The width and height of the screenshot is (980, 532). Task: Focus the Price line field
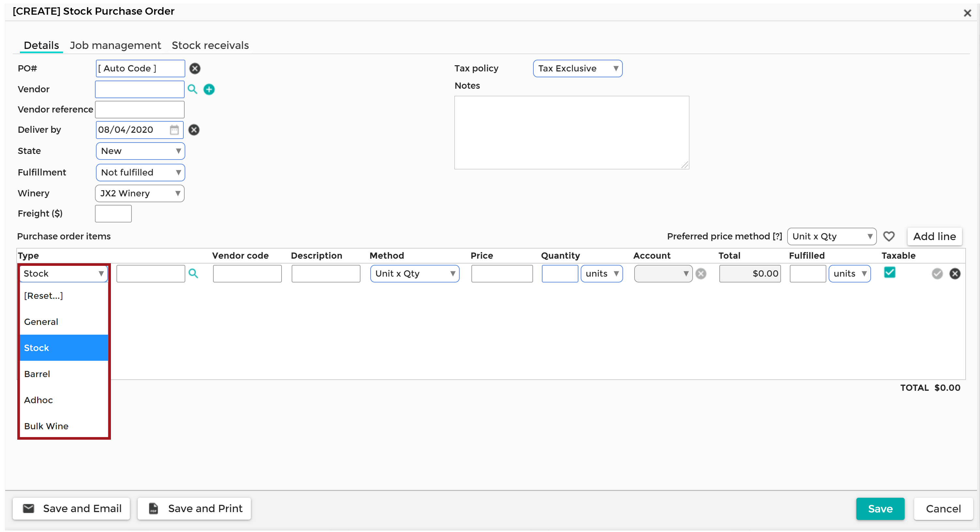pos(502,274)
